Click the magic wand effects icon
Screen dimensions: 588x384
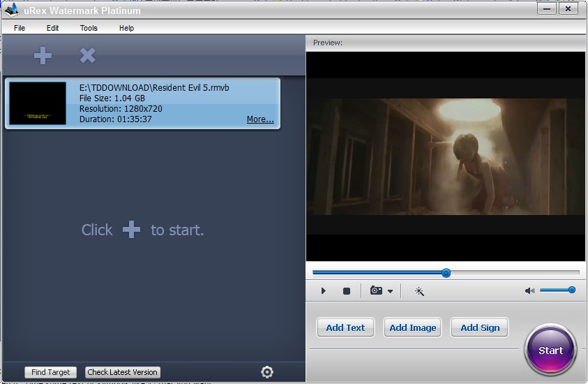tap(419, 291)
